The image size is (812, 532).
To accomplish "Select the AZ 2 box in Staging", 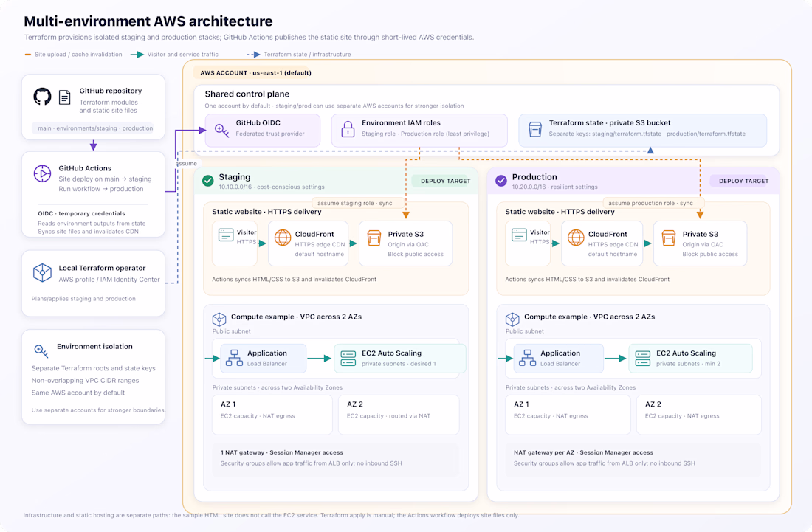I will point(399,415).
